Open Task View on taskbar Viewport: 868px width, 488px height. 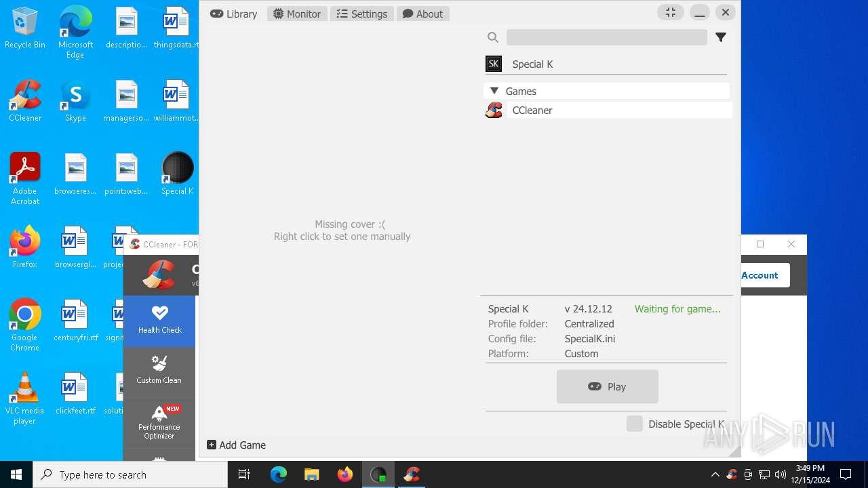coord(244,474)
